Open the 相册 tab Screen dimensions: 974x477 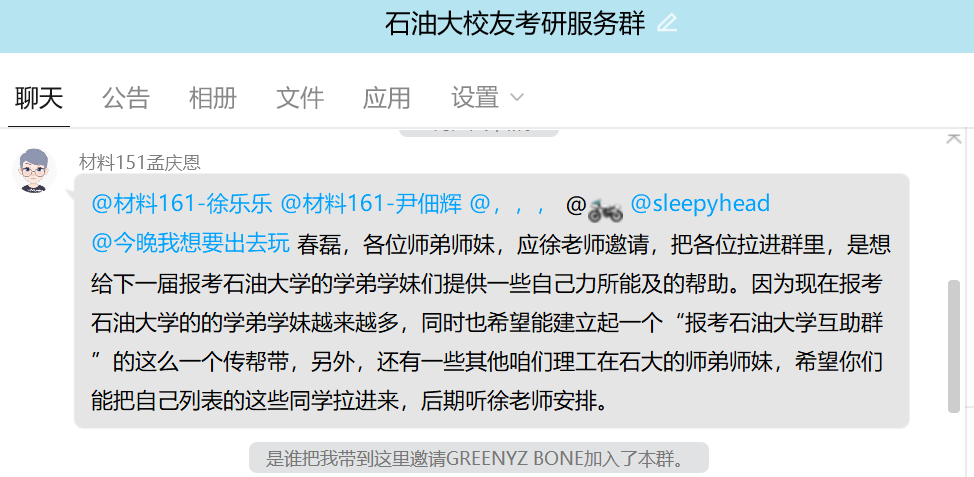213,98
